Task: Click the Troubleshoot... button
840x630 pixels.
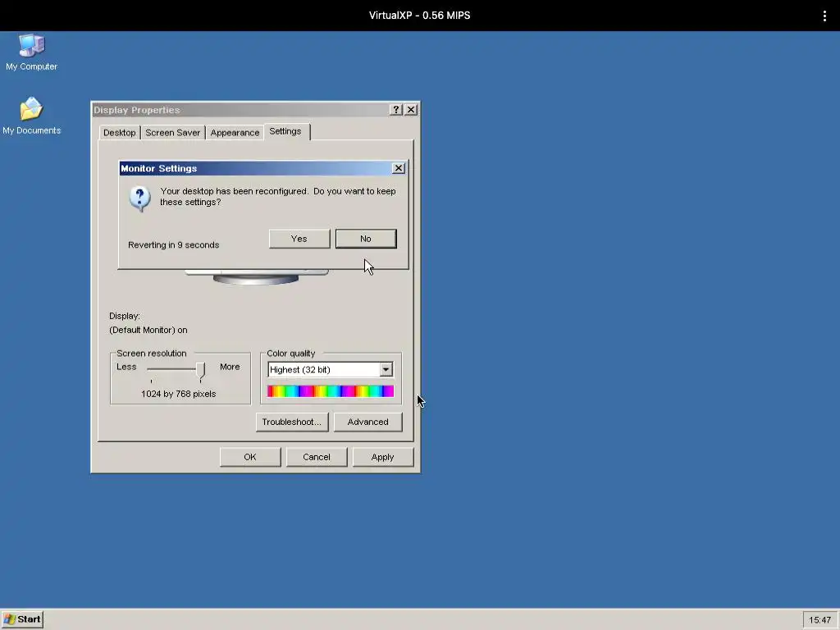Action: [x=292, y=422]
